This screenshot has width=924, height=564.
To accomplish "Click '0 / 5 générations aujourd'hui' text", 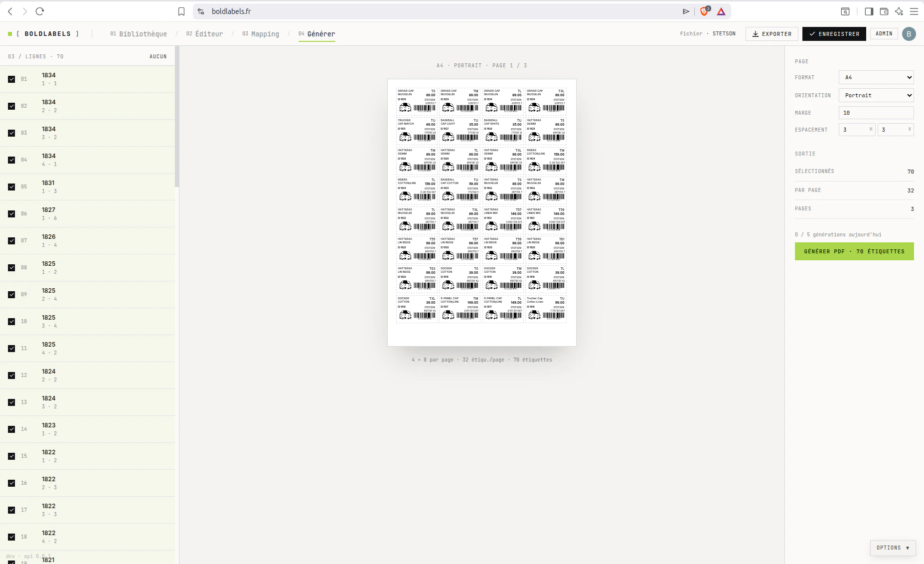I will coord(838,234).
